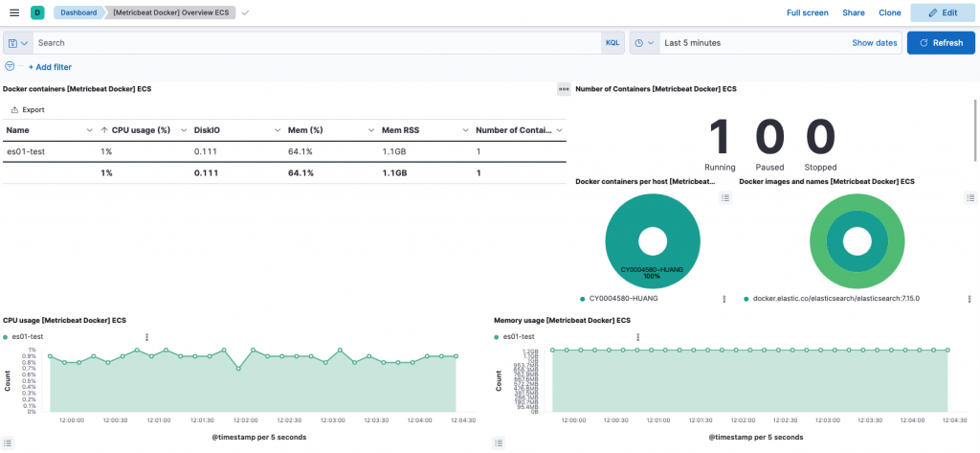
Task: Expand Mem RSS column header menu
Action: [x=466, y=130]
